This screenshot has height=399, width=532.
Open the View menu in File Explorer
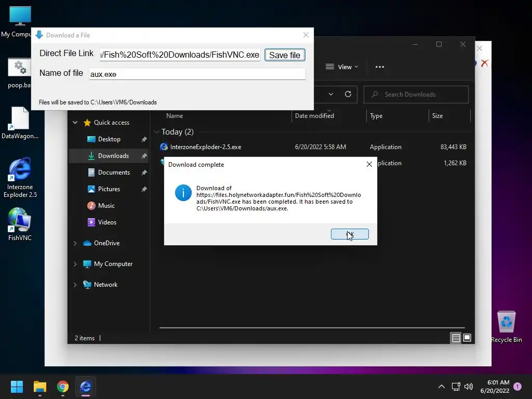tap(342, 67)
